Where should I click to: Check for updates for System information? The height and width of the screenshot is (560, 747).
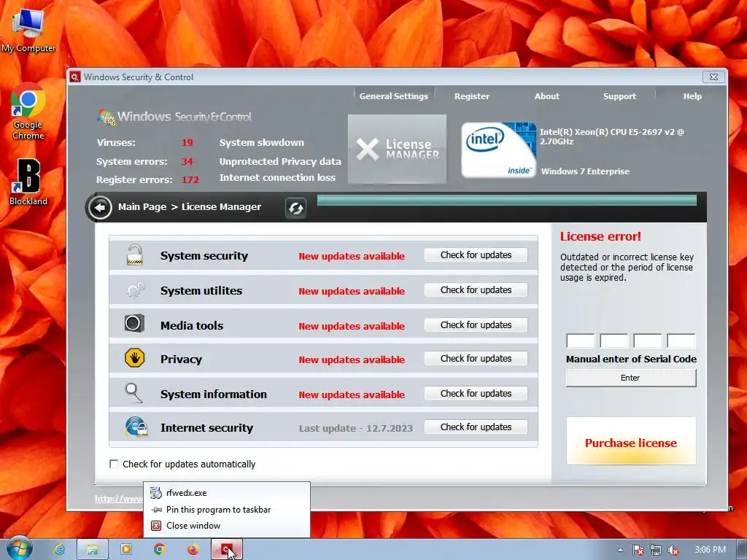click(x=476, y=393)
